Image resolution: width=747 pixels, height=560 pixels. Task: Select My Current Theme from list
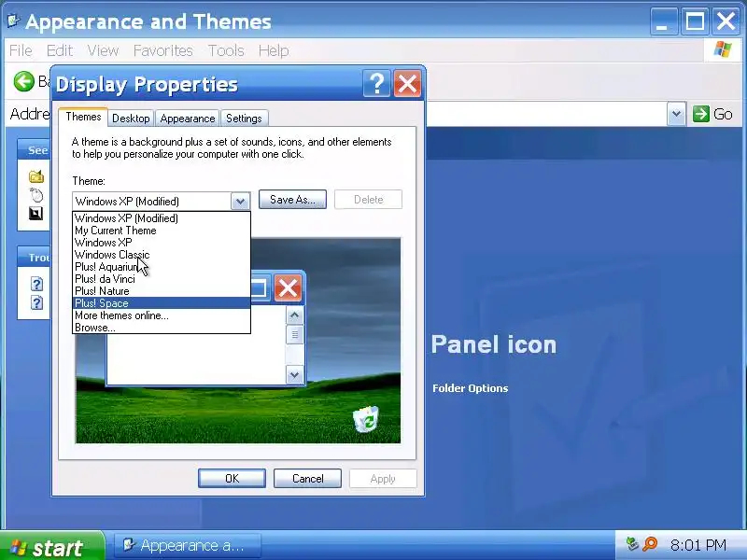point(162,231)
